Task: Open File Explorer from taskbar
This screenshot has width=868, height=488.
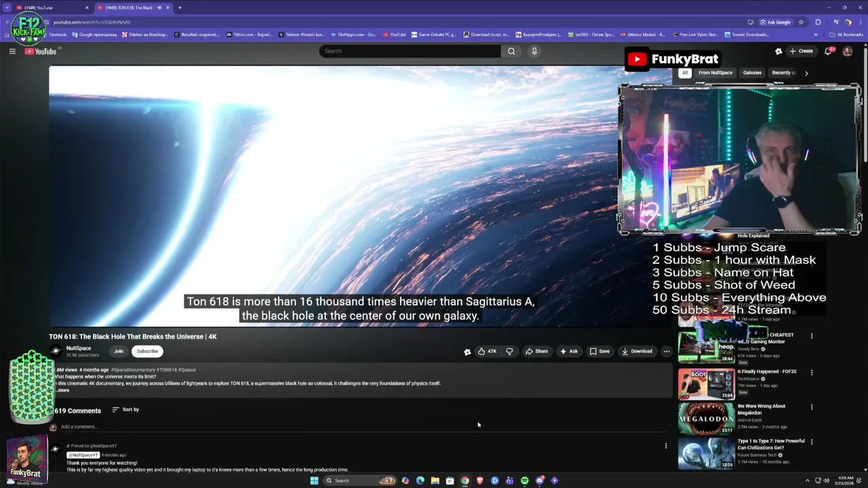Action: pyautogui.click(x=435, y=481)
